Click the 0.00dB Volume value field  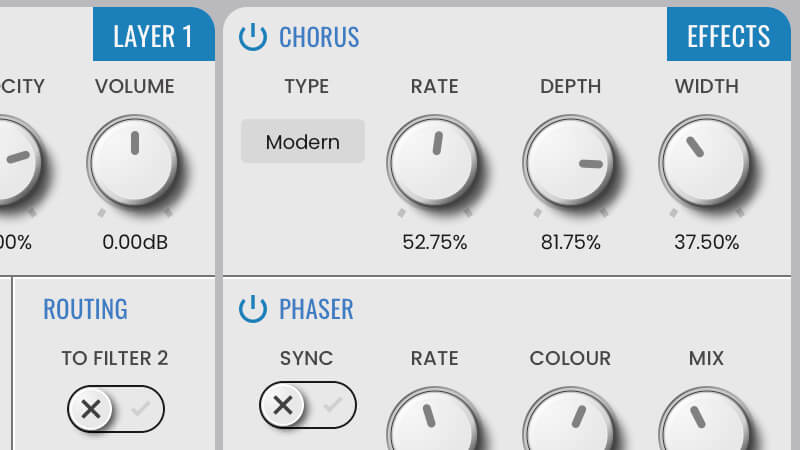click(135, 242)
